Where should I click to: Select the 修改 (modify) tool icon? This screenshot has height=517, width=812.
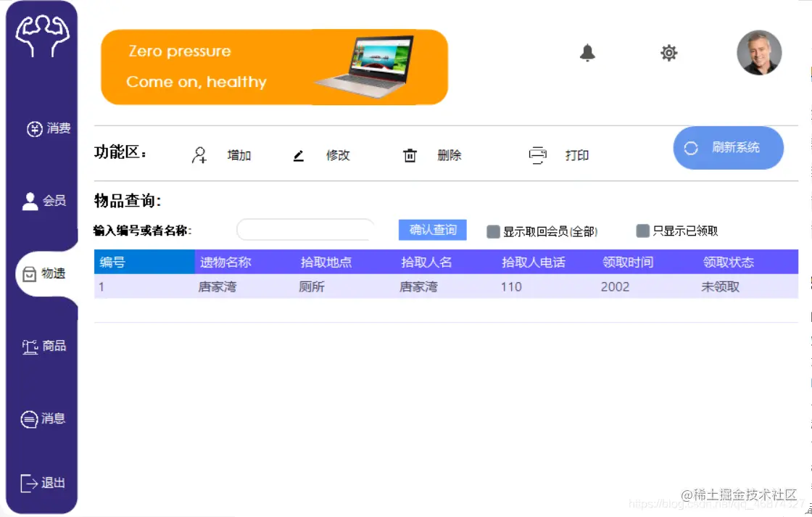point(299,154)
